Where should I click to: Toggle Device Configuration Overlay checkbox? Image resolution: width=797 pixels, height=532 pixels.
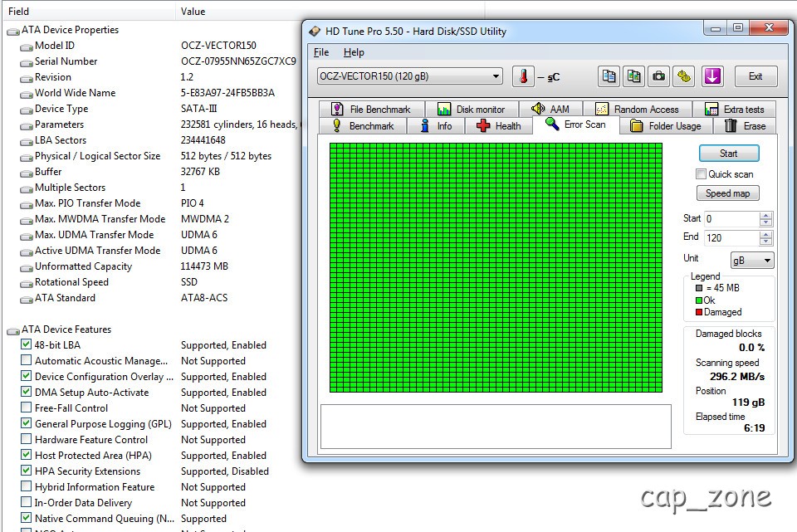point(26,376)
